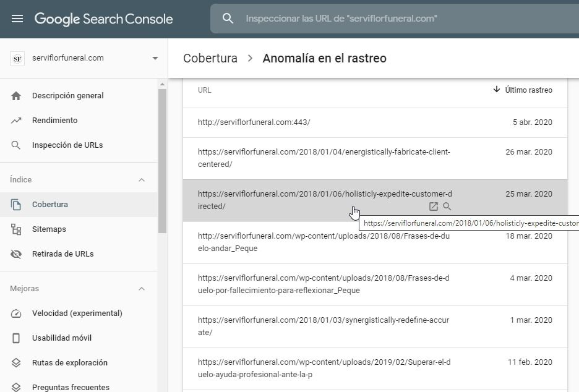Open holisticly-expedite URL in new tab icon
579x392 pixels.
point(434,207)
